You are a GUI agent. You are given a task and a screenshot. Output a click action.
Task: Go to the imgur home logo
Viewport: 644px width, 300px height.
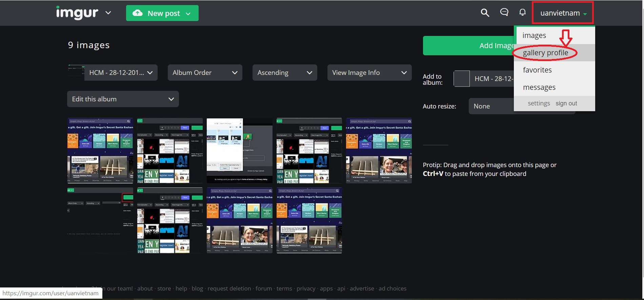tap(77, 13)
